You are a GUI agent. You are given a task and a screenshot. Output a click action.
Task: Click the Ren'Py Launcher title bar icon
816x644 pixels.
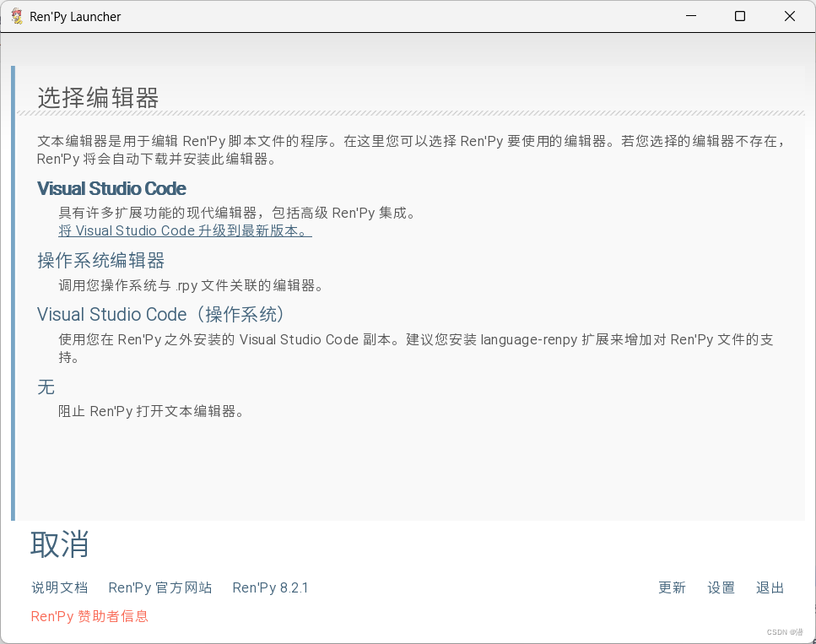click(17, 17)
